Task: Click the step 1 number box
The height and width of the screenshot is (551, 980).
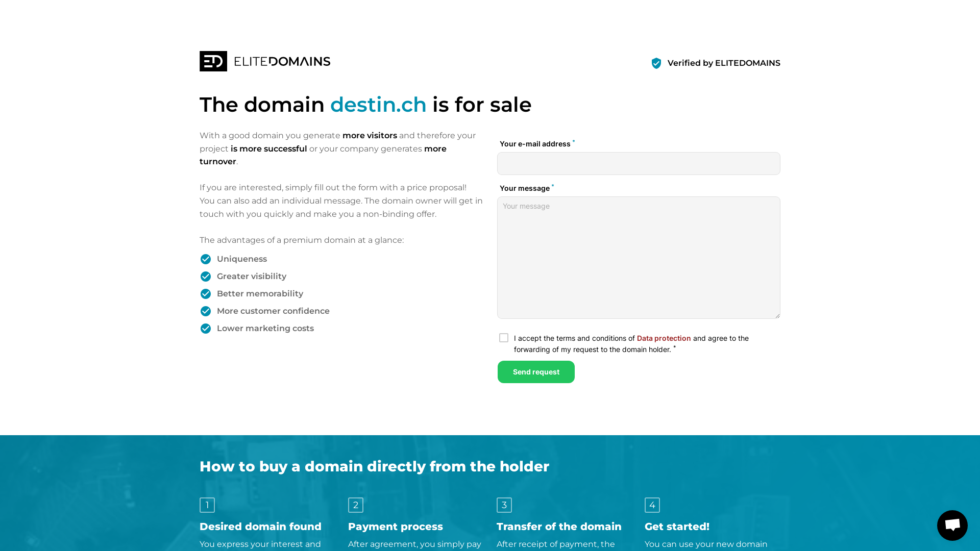Action: [x=207, y=505]
